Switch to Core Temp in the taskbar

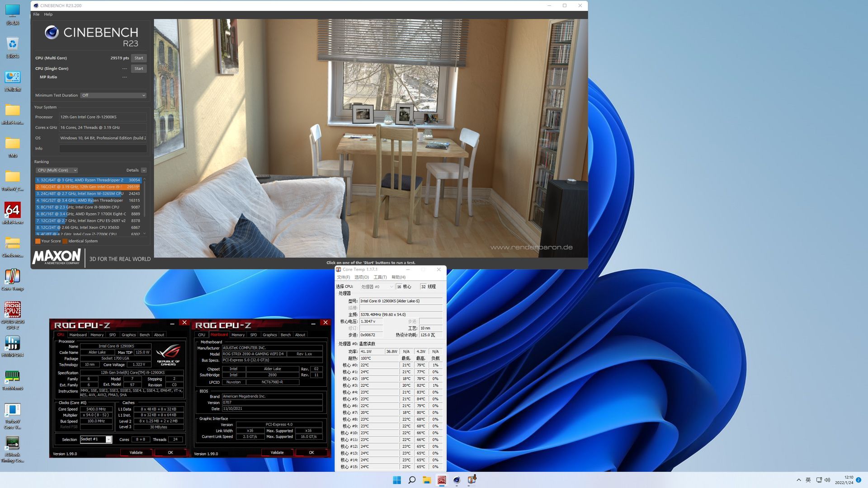pyautogui.click(x=472, y=480)
